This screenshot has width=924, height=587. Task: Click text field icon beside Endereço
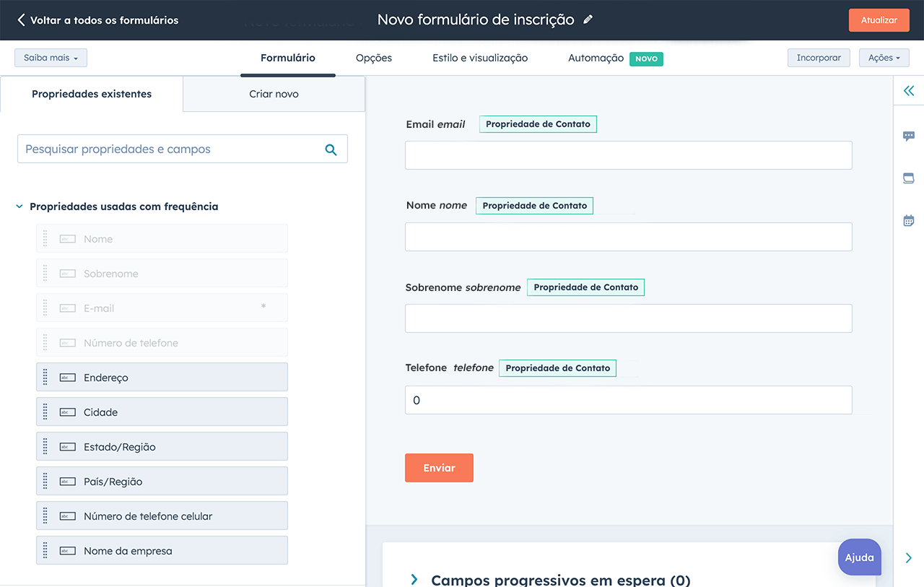(x=67, y=378)
